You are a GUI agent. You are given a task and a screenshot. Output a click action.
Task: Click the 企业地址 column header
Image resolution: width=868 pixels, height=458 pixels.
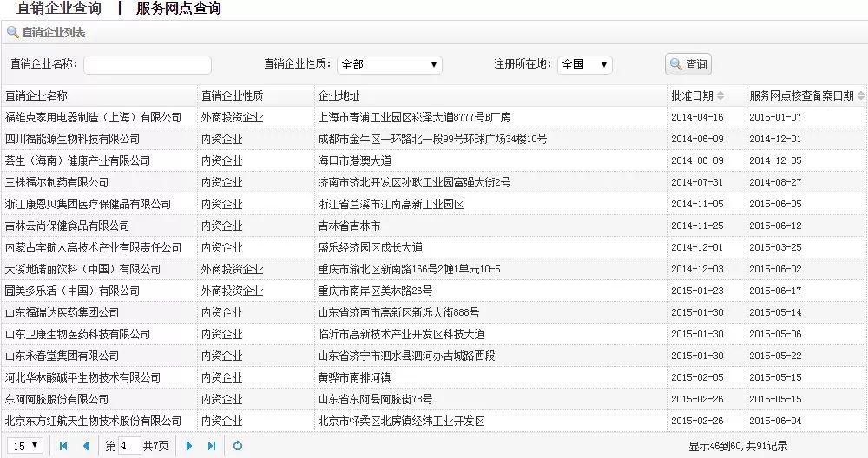[339, 95]
